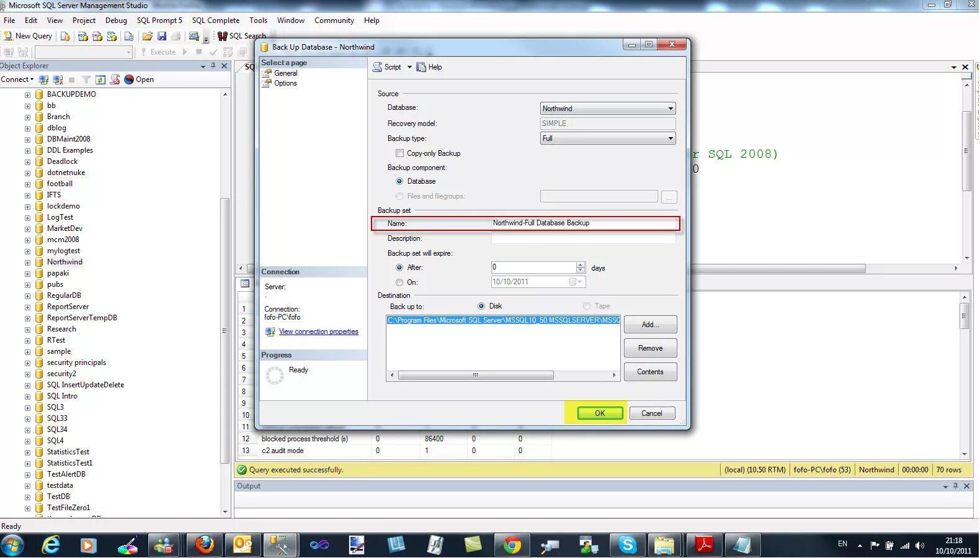Click the Remove destination button
980x558 pixels.
tap(650, 348)
